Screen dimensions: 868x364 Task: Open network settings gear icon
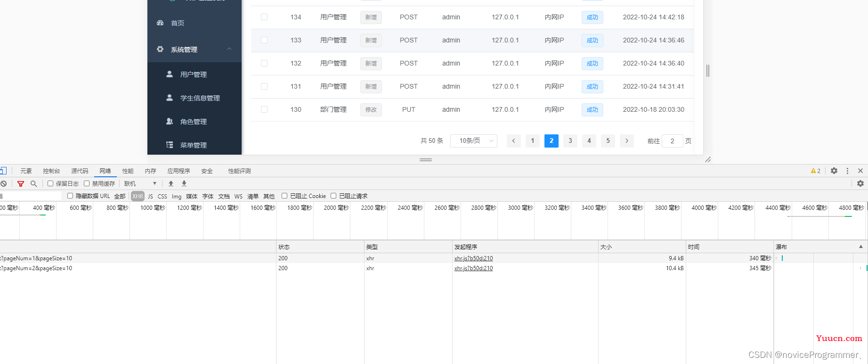tap(860, 183)
